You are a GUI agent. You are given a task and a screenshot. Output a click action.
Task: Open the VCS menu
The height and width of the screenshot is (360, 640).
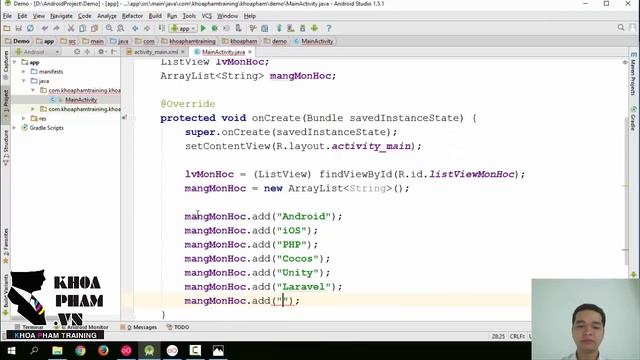[x=207, y=16]
